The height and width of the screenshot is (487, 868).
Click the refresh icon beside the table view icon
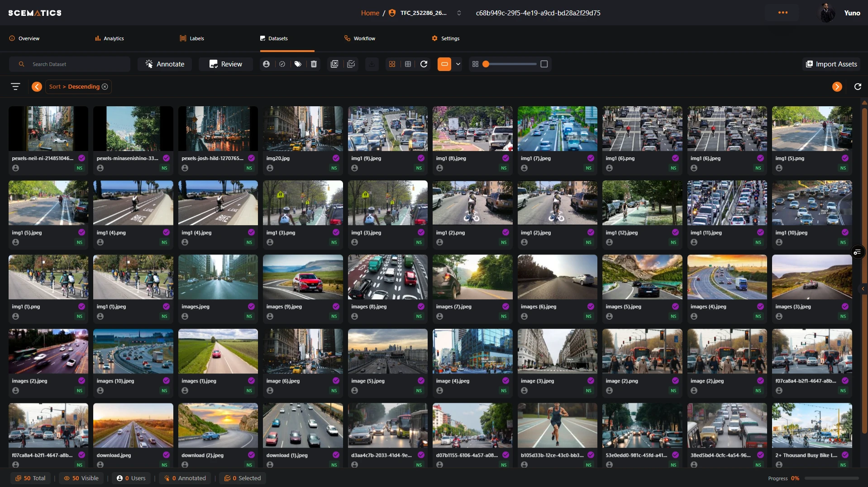424,64
